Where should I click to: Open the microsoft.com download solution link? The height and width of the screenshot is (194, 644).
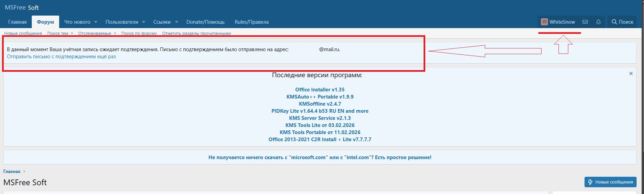[x=320, y=157]
